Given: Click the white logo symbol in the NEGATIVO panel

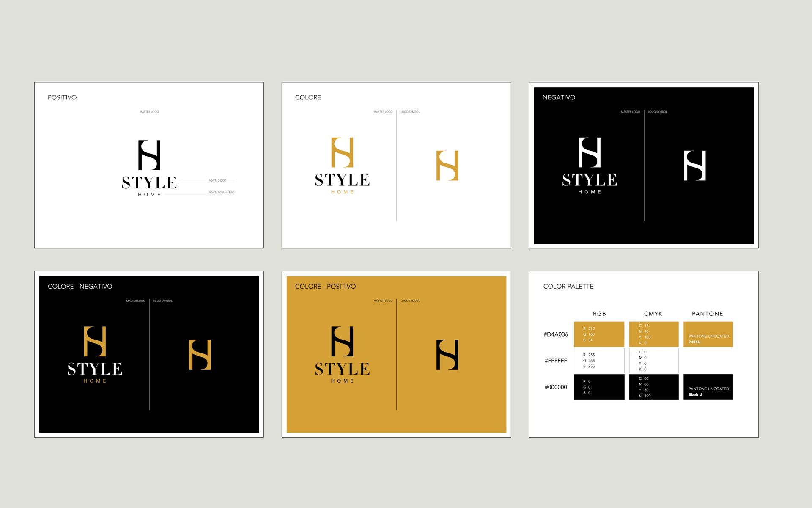Looking at the screenshot, I should [694, 166].
